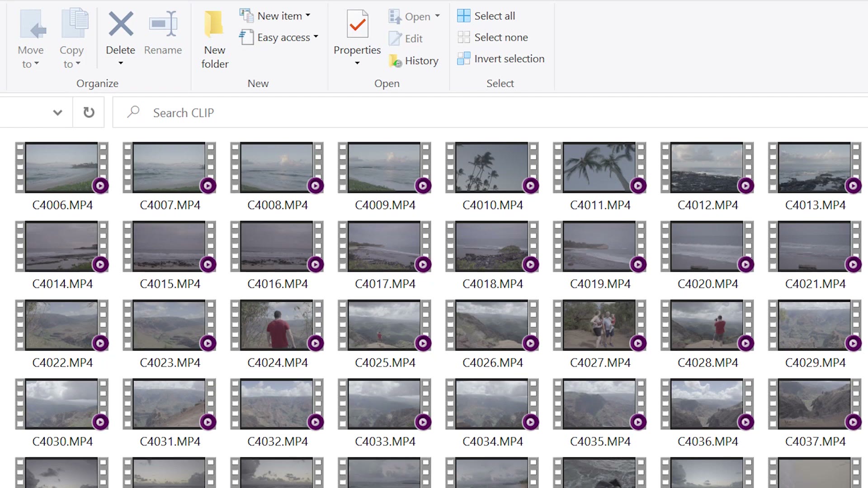Select video thumbnail C4010.MP4 with palms

coord(492,168)
